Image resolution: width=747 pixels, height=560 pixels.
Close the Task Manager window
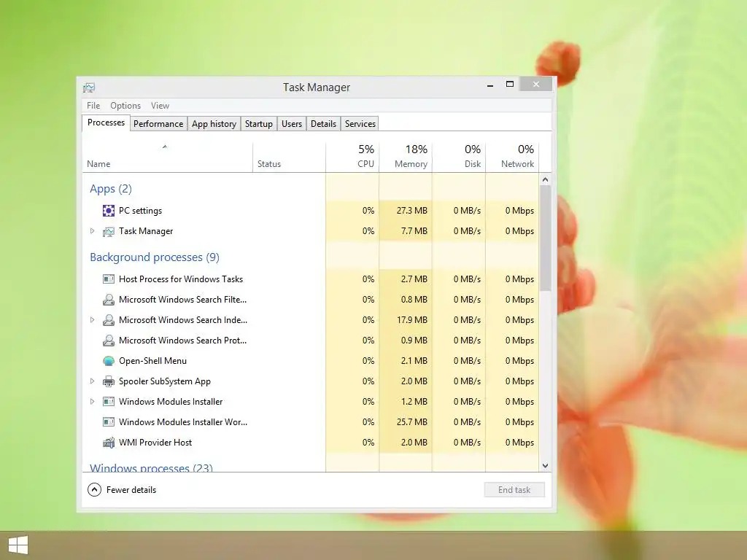pos(536,85)
